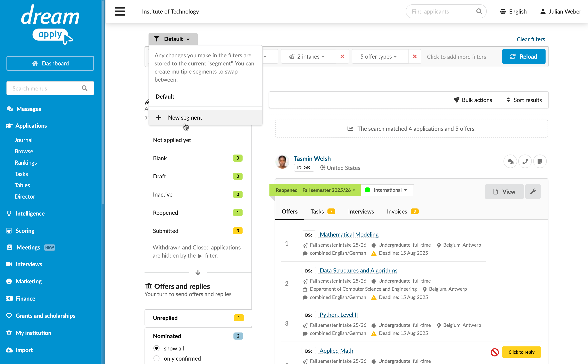Screen dimensions: 588x364
Task: Filter by Reopened status
Action: tap(198, 213)
